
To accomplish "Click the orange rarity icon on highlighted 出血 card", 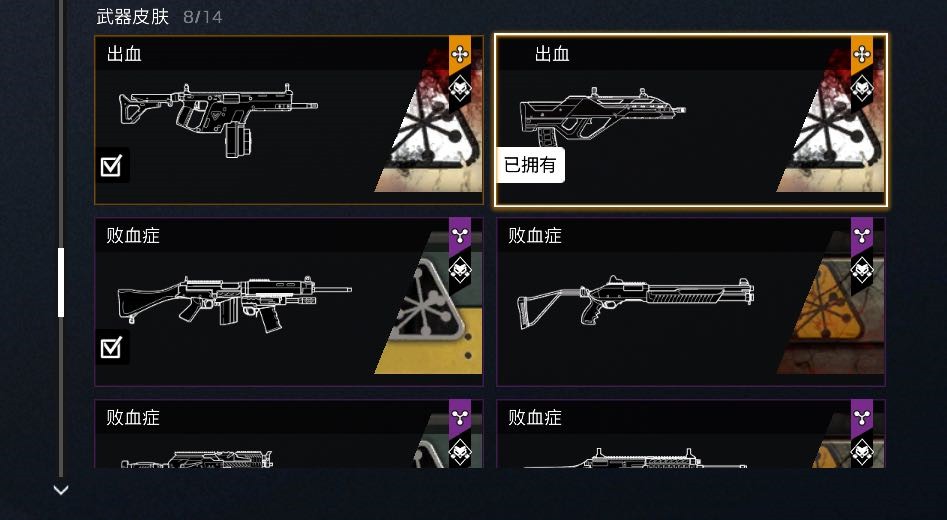I will pyautogui.click(x=862, y=55).
